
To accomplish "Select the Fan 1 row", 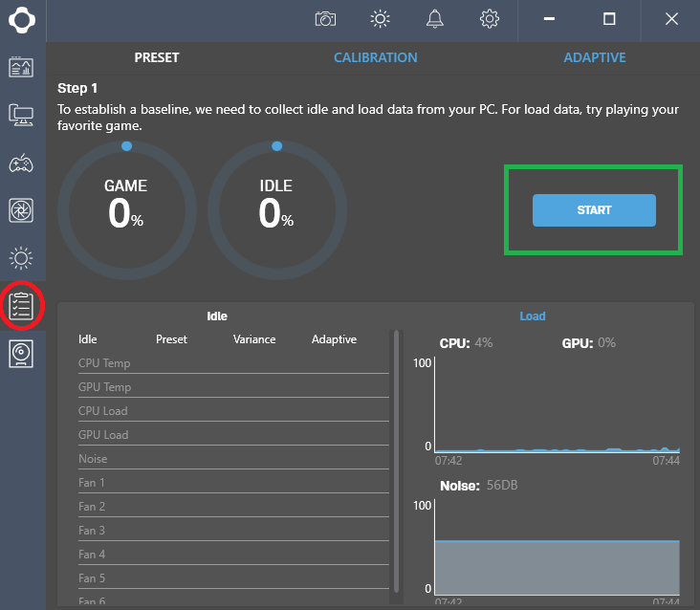I will click(233, 483).
